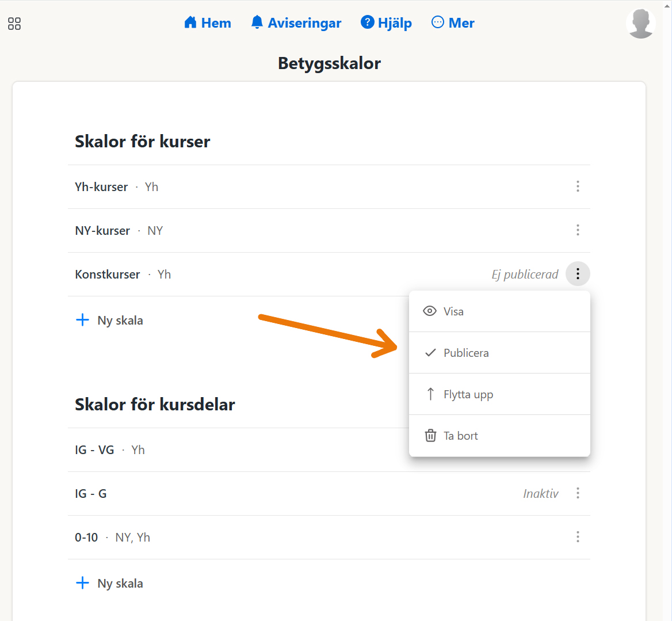The width and height of the screenshot is (672, 621).
Task: Go to Hem home page
Action: [208, 23]
